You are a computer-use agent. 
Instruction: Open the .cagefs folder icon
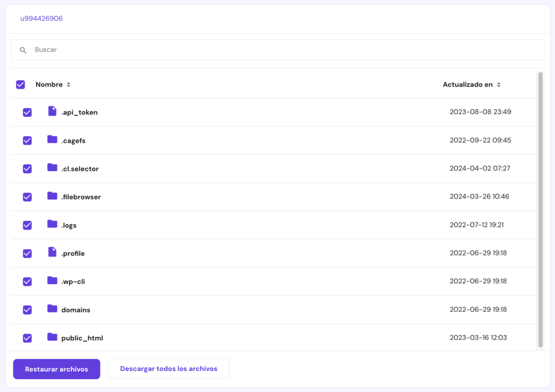(x=53, y=140)
